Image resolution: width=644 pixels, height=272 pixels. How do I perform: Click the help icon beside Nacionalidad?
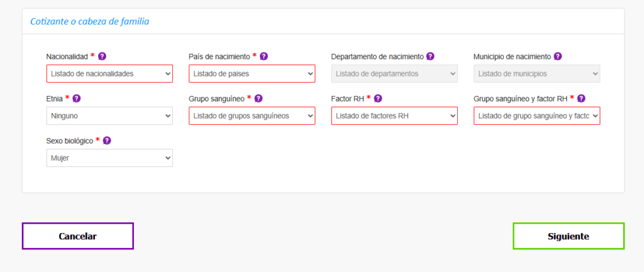point(102,56)
